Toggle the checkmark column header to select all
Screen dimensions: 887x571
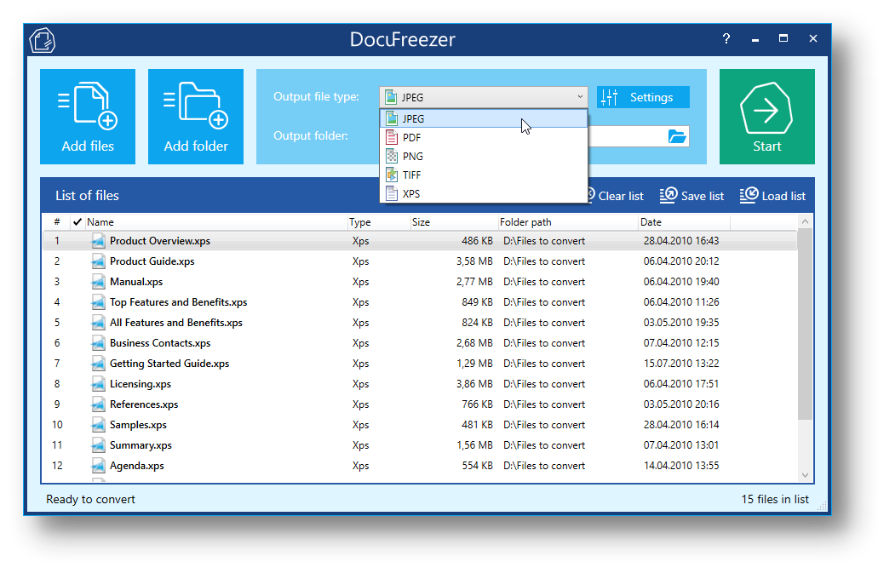coord(77,222)
